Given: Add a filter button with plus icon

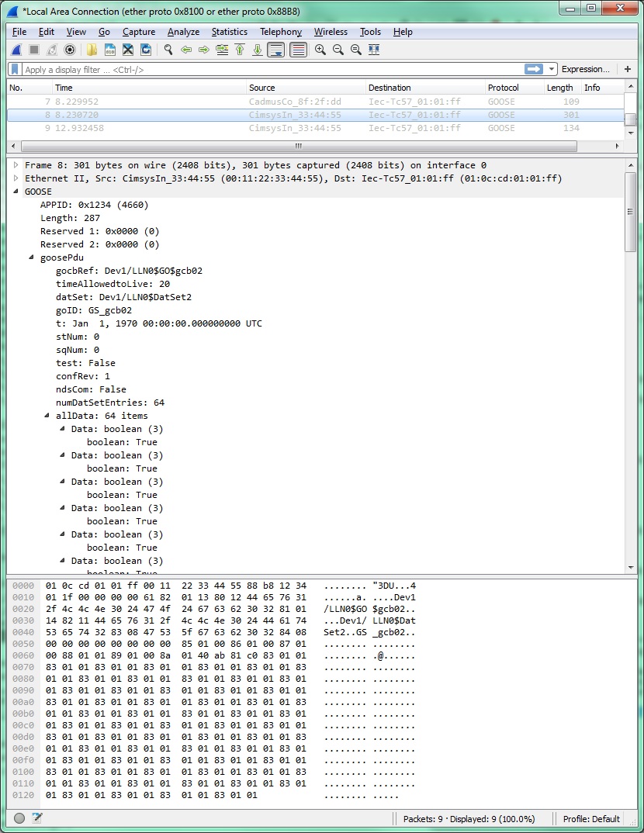Looking at the screenshot, I should pyautogui.click(x=628, y=69).
